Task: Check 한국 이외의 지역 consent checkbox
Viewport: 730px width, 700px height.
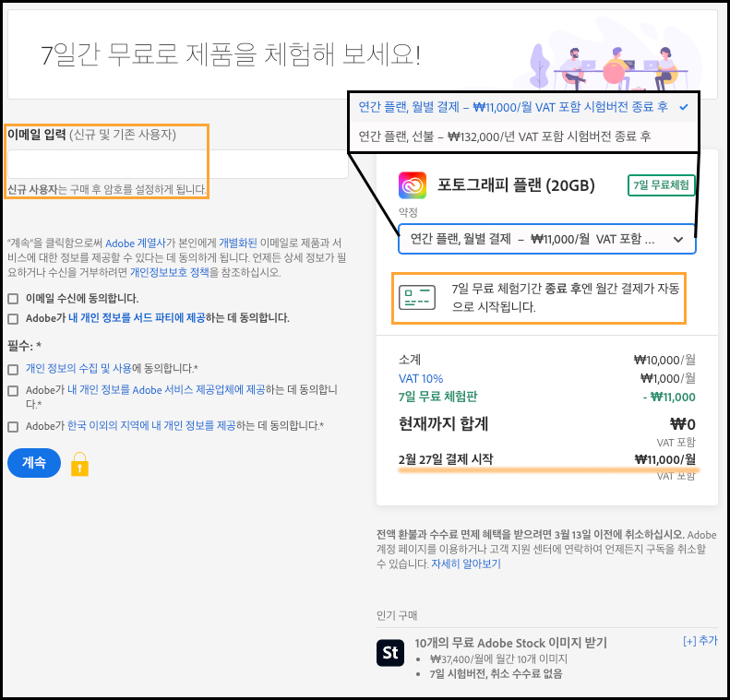Action: [x=13, y=426]
